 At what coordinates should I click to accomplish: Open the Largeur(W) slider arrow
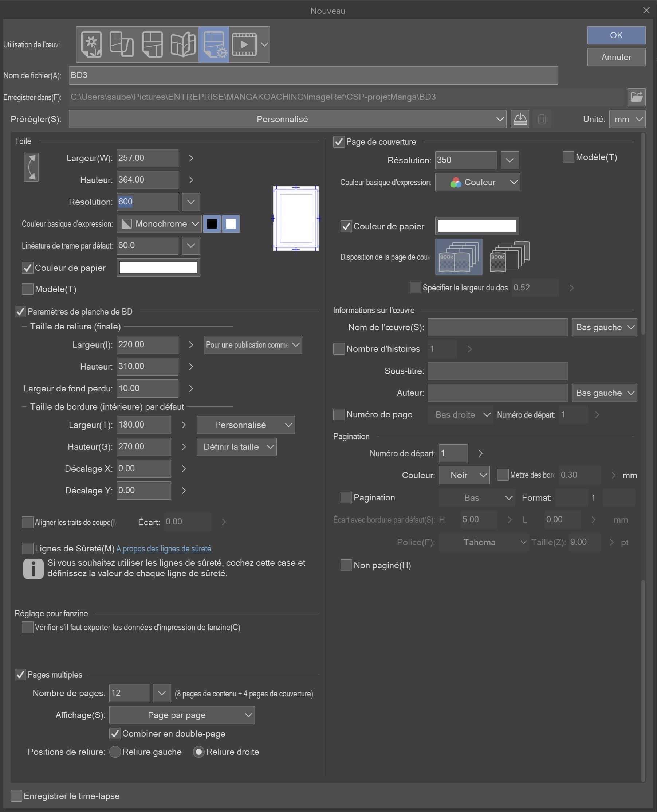[x=191, y=158]
